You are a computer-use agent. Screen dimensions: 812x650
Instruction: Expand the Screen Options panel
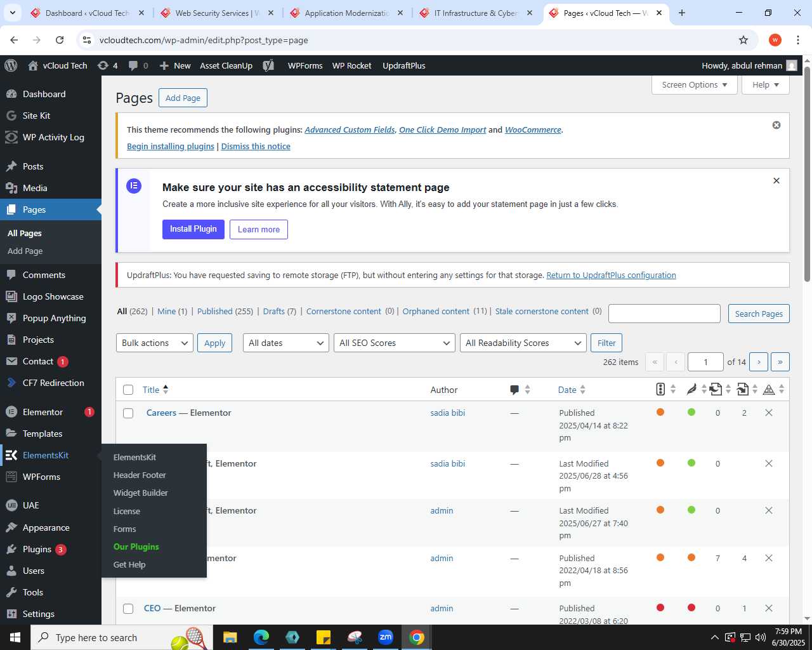coord(695,84)
